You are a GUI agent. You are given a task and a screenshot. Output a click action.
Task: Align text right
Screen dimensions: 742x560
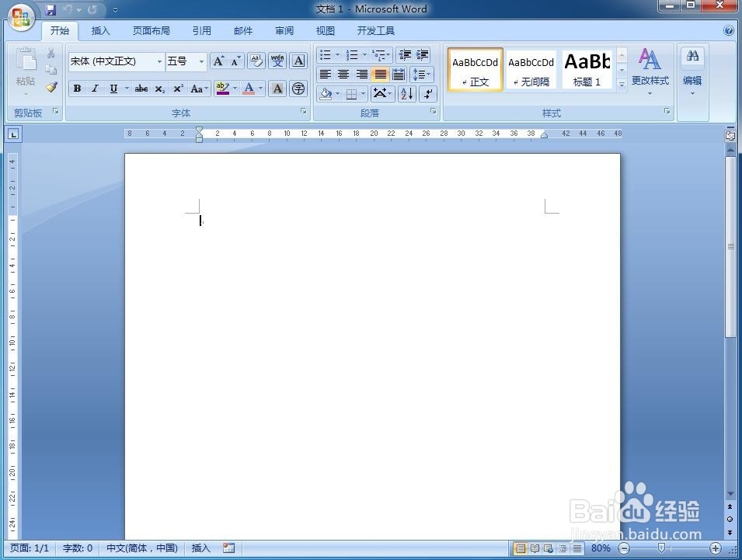click(x=362, y=75)
